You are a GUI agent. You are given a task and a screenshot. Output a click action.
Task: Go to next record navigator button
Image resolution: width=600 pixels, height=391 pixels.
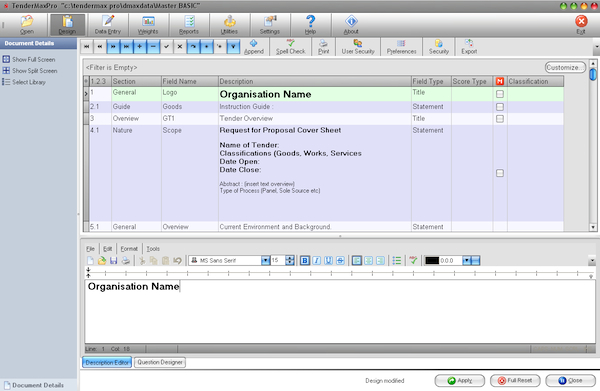[113, 47]
